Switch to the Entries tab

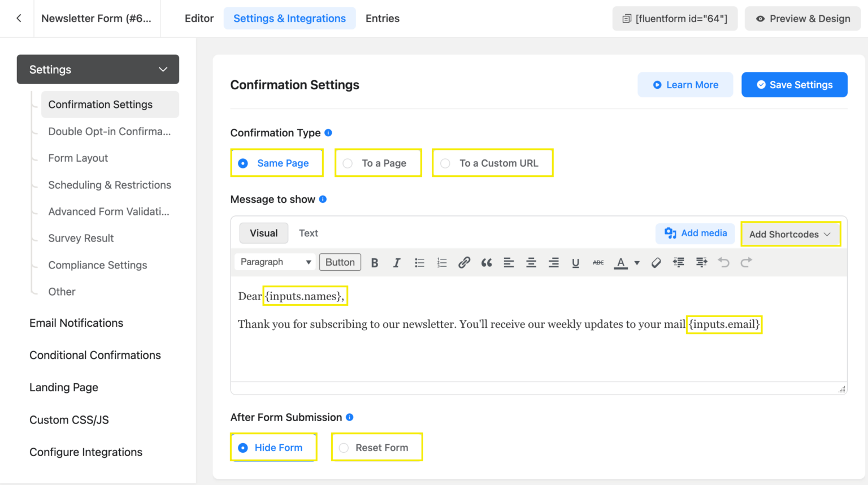point(382,18)
